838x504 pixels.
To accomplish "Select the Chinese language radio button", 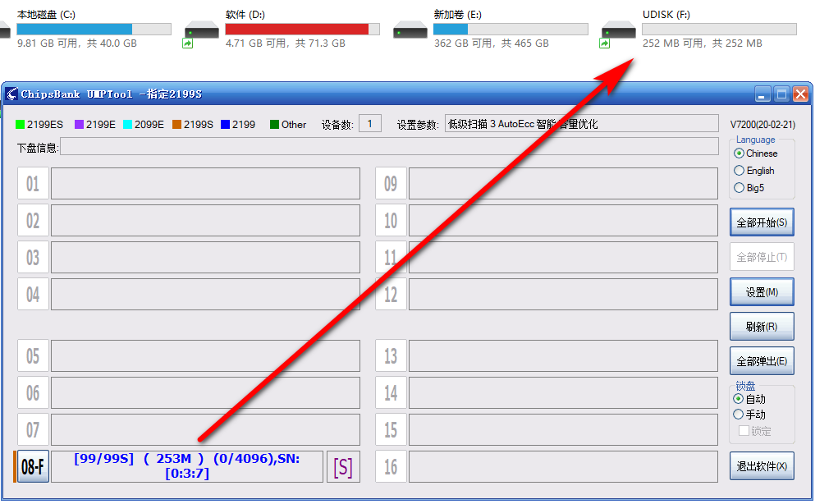I will coord(740,153).
